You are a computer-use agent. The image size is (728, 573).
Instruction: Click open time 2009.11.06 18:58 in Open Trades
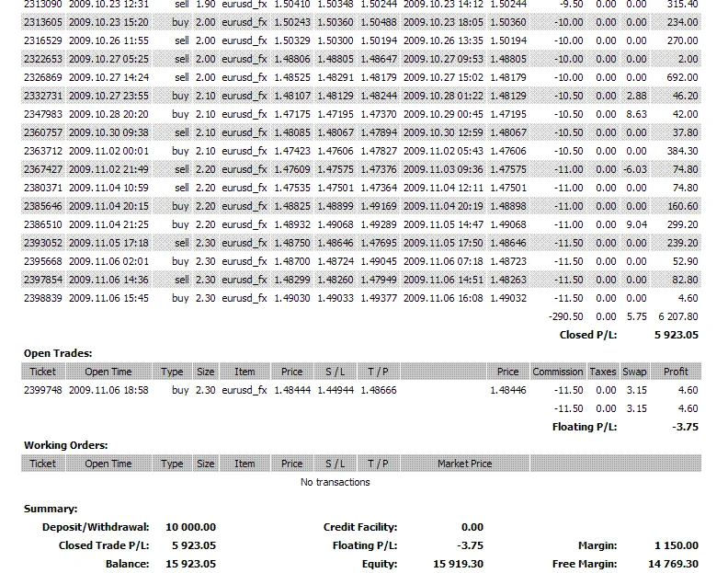(x=108, y=390)
